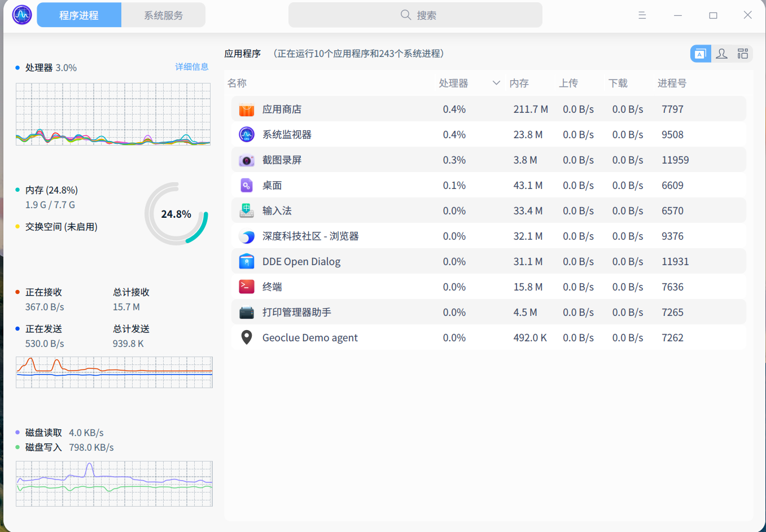The image size is (766, 532).
Task: Switch to applications view icon
Action: point(700,54)
